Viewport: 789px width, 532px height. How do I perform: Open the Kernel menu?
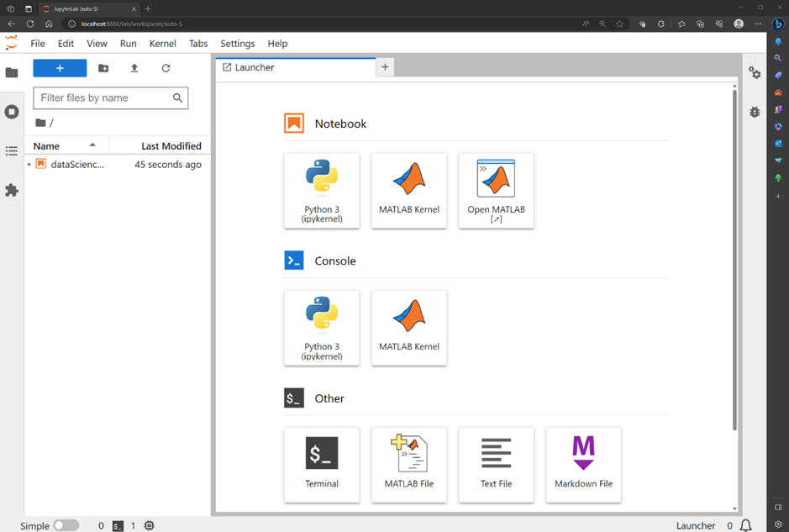coord(163,44)
